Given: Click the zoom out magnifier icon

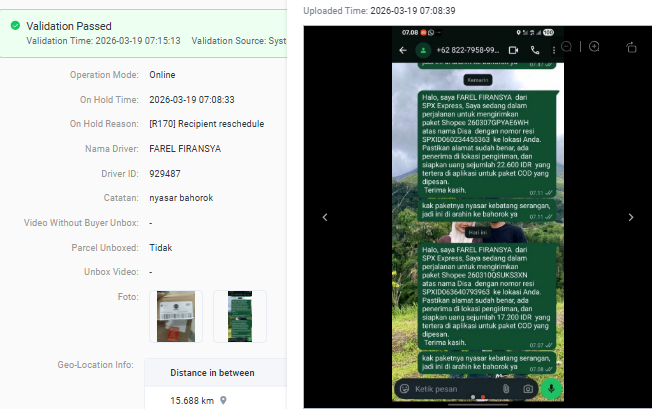Looking at the screenshot, I should pyautogui.click(x=566, y=47).
